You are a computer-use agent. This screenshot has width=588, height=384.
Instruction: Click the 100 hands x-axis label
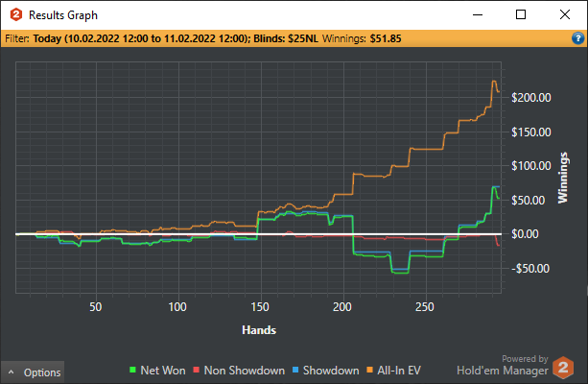tap(177, 307)
